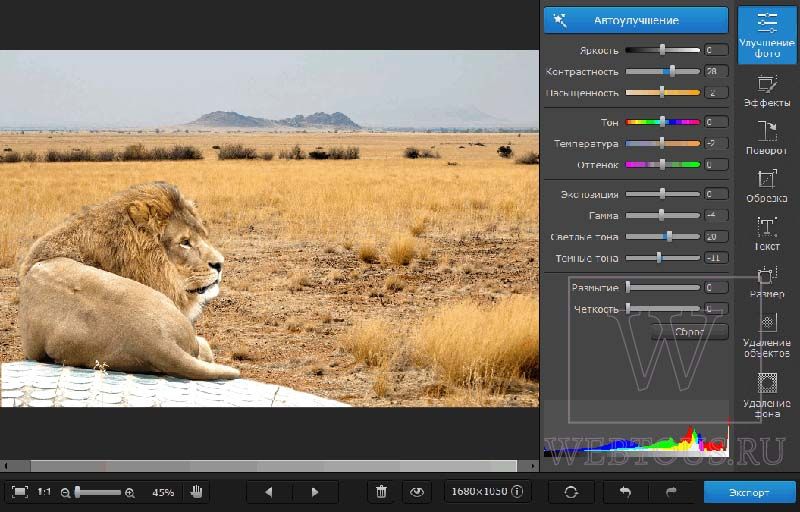Click the Температура value field
The image size is (800, 512).
pos(716,143)
